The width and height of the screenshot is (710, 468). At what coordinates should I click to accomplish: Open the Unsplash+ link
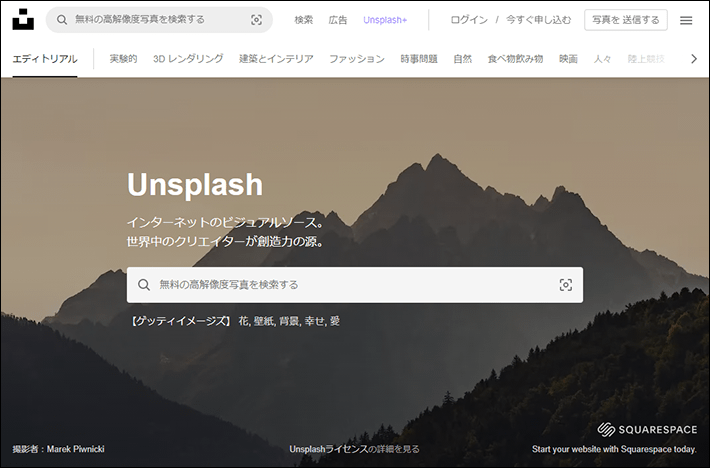click(385, 20)
